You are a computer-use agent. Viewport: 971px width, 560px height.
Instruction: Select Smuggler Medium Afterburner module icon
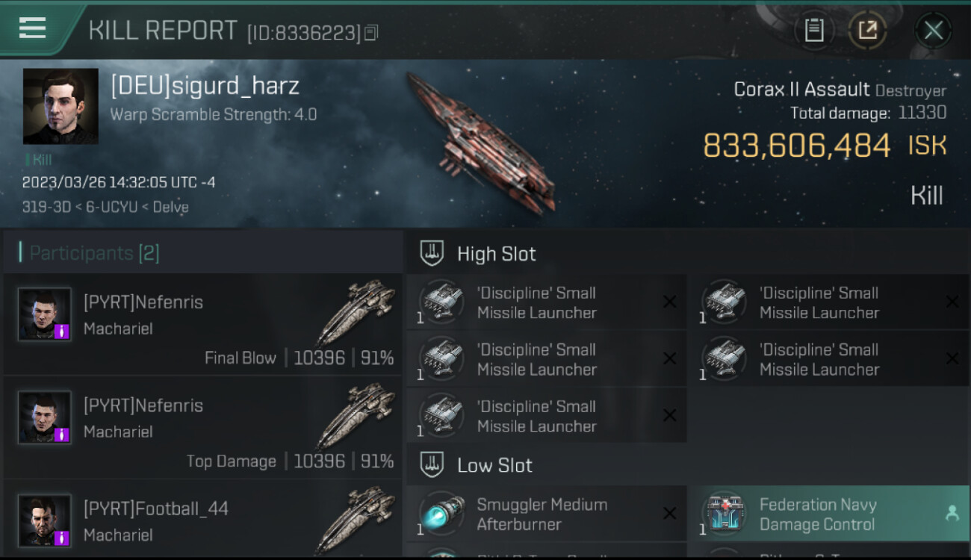tap(441, 514)
